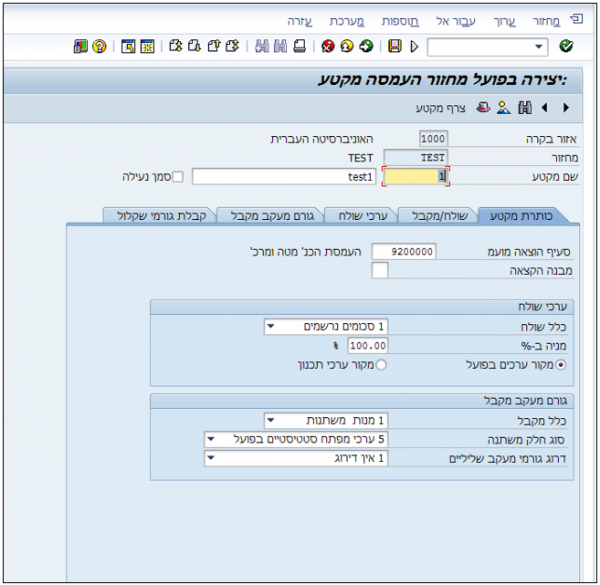Viewport: 600px width, 585px height.
Task: Click the red hat icon in application toolbar
Action: click(x=483, y=108)
